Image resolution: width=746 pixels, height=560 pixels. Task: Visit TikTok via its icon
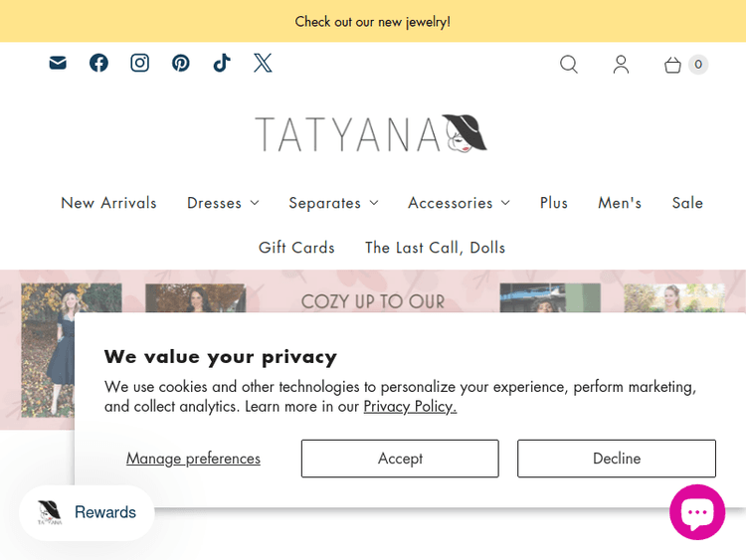pos(222,64)
